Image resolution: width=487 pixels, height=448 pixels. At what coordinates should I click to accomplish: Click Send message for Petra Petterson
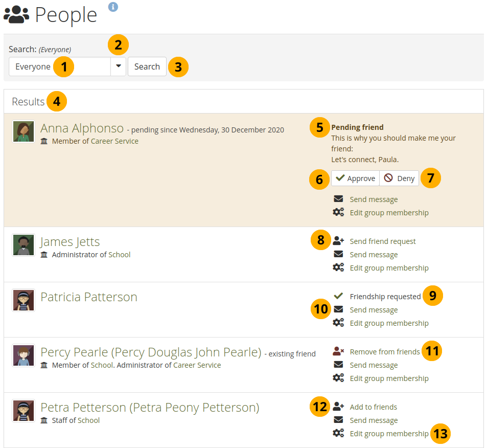click(374, 420)
